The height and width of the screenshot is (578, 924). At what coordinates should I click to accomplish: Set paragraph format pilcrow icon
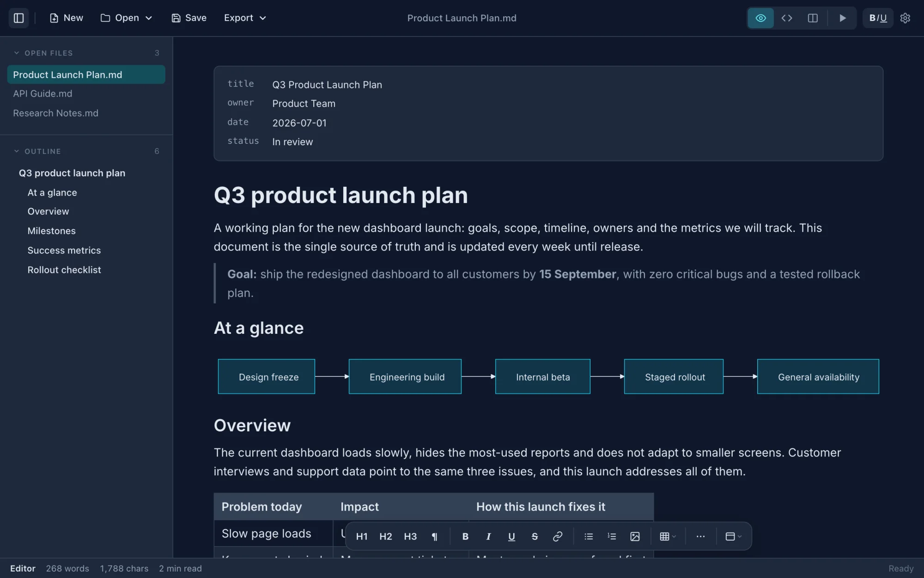tap(434, 536)
